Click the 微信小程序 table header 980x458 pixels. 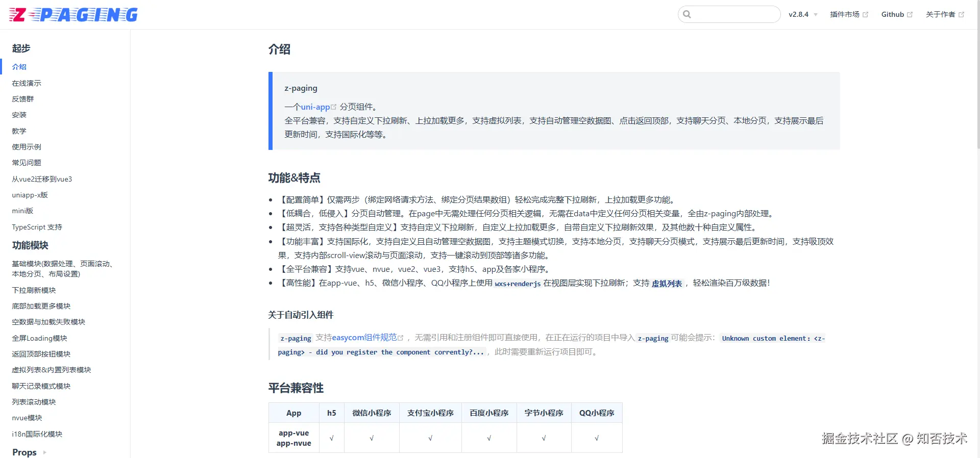pos(372,413)
